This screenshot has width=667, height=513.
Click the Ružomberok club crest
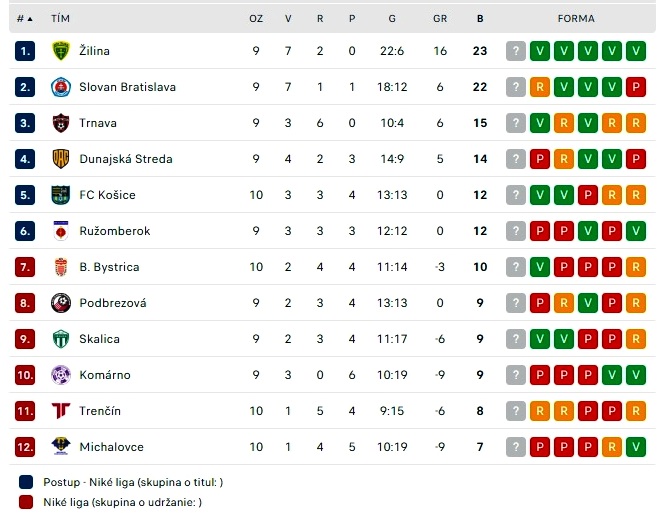60,231
